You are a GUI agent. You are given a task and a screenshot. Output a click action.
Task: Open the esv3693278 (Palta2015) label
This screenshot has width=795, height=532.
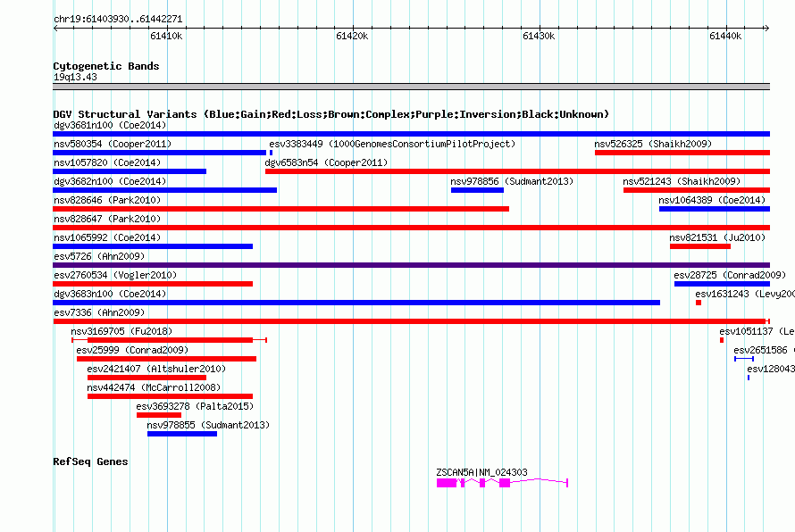(195, 406)
